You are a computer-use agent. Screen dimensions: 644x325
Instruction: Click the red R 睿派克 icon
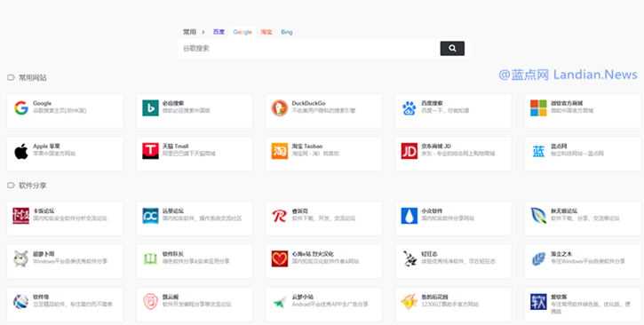click(x=279, y=216)
